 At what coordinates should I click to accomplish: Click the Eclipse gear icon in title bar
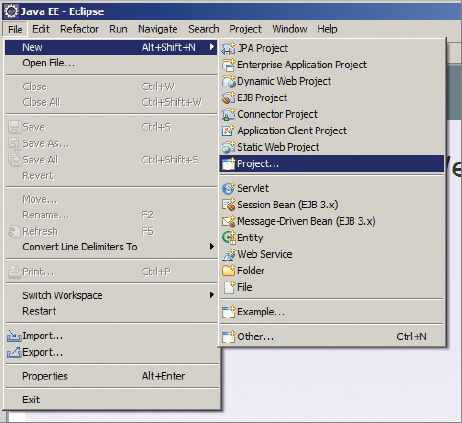[11, 11]
